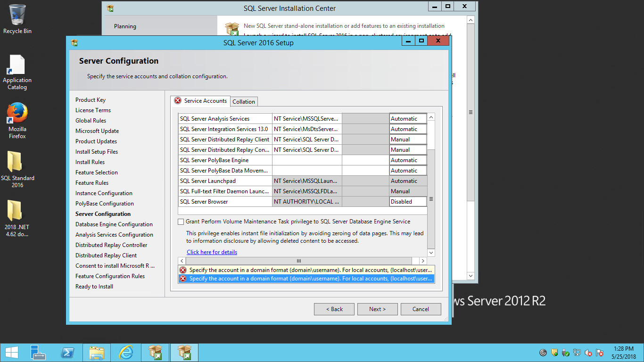Image resolution: width=644 pixels, height=362 pixels.
Task: Select the Service Accounts tab
Action: [200, 101]
